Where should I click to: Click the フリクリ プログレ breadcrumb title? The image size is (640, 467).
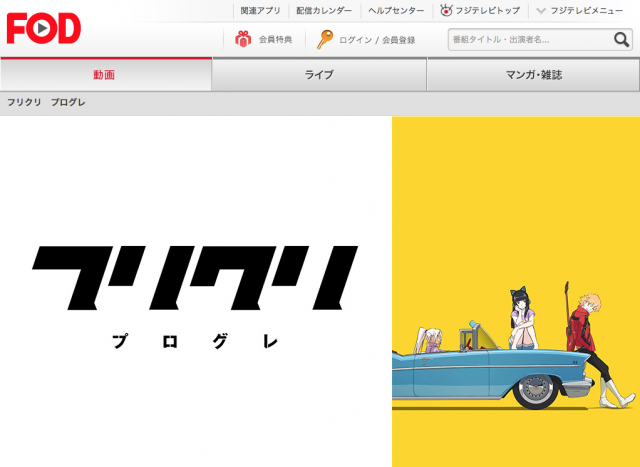tap(46, 102)
